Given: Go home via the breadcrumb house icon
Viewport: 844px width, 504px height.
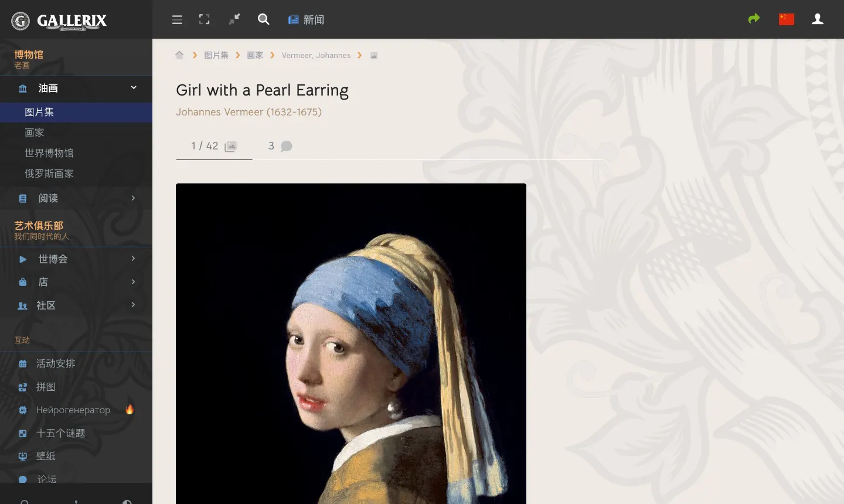Looking at the screenshot, I should (x=179, y=55).
